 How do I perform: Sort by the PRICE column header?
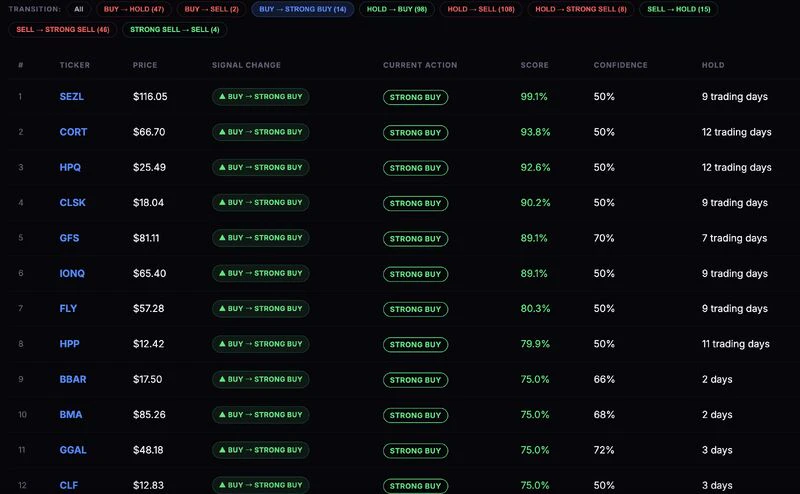point(145,65)
